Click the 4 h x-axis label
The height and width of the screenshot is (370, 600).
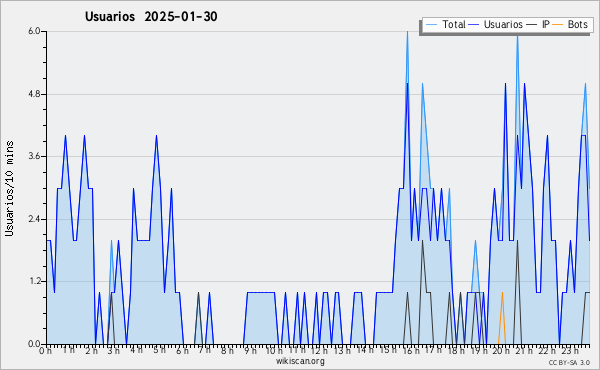coord(136,350)
